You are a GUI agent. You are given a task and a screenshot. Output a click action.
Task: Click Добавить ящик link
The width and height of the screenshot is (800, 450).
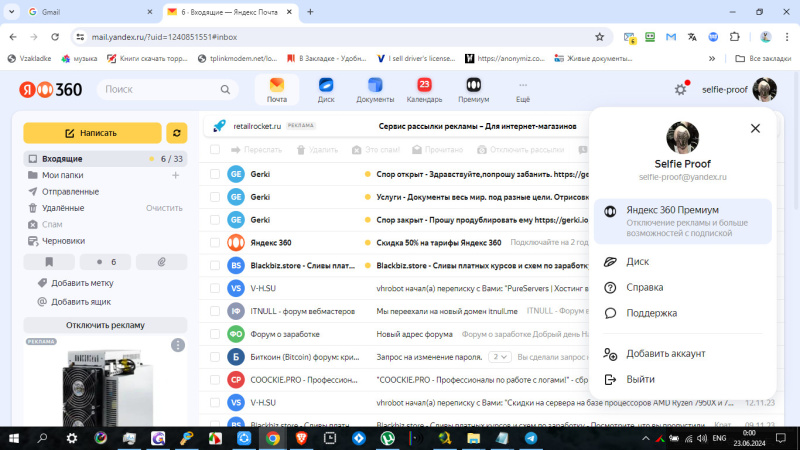[x=81, y=302]
